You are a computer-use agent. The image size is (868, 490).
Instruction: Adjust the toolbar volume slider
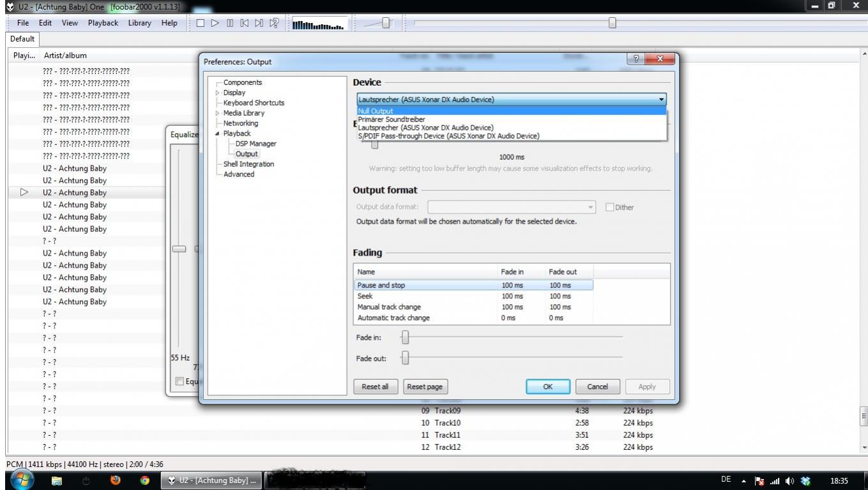[x=386, y=23]
